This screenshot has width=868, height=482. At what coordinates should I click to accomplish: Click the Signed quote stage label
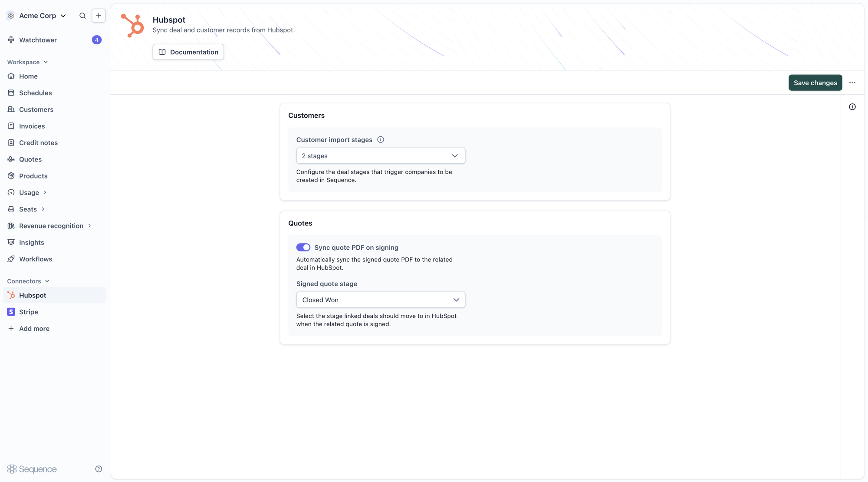(327, 284)
